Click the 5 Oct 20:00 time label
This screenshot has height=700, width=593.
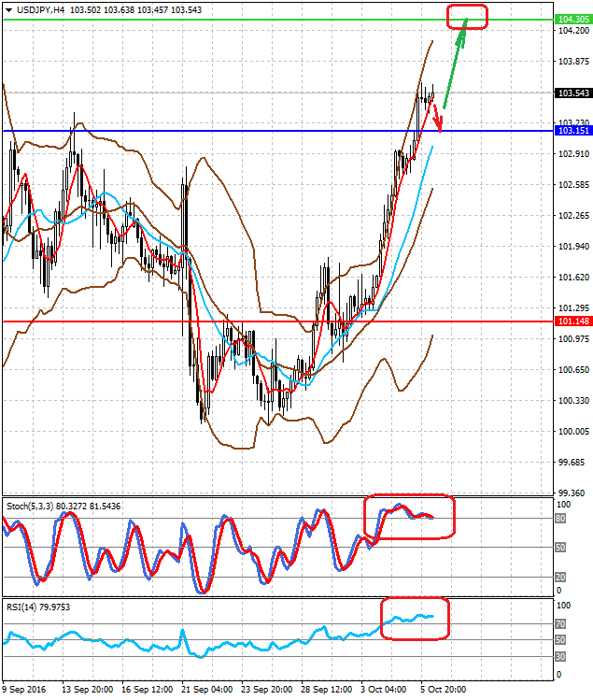click(443, 690)
